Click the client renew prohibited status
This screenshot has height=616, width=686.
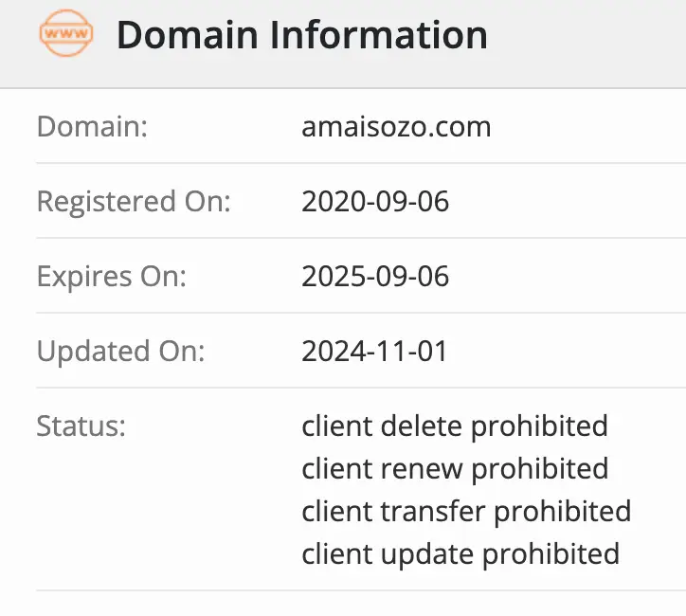(x=455, y=468)
